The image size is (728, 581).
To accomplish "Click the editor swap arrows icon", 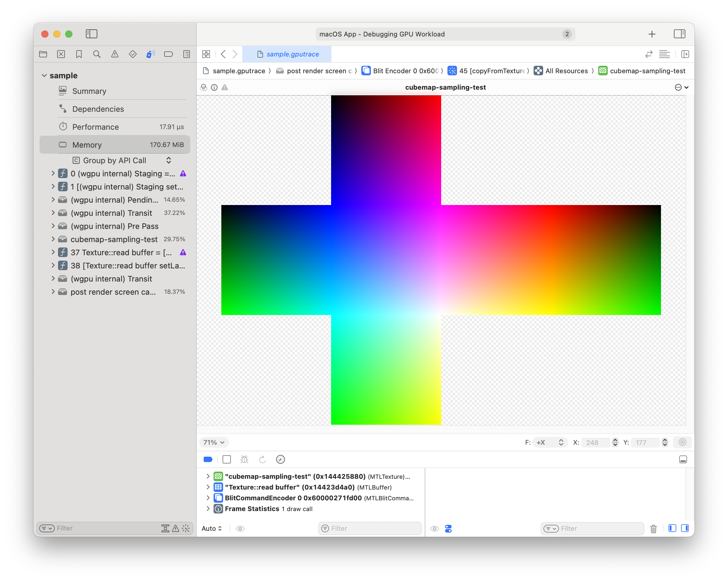I will pyautogui.click(x=649, y=54).
